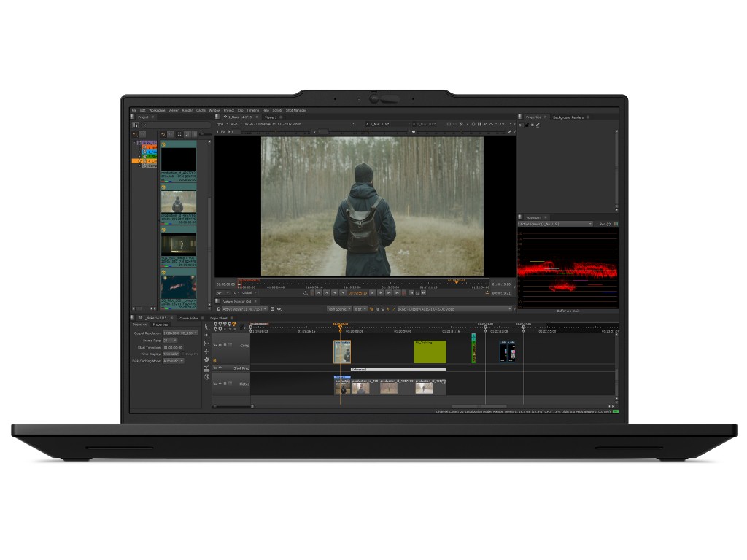This screenshot has height=560, width=747.
Task: Open the Render menu
Action: [187, 110]
